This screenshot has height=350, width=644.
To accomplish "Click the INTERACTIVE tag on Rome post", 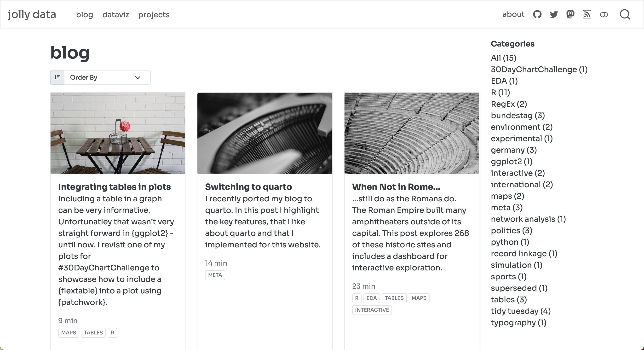I will tap(372, 310).
